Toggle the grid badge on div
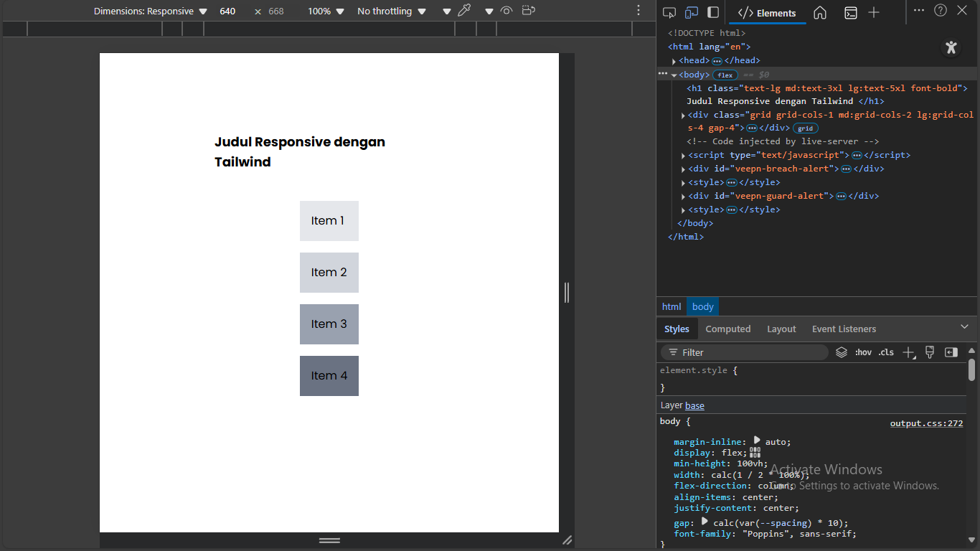The image size is (980, 551). (x=806, y=128)
